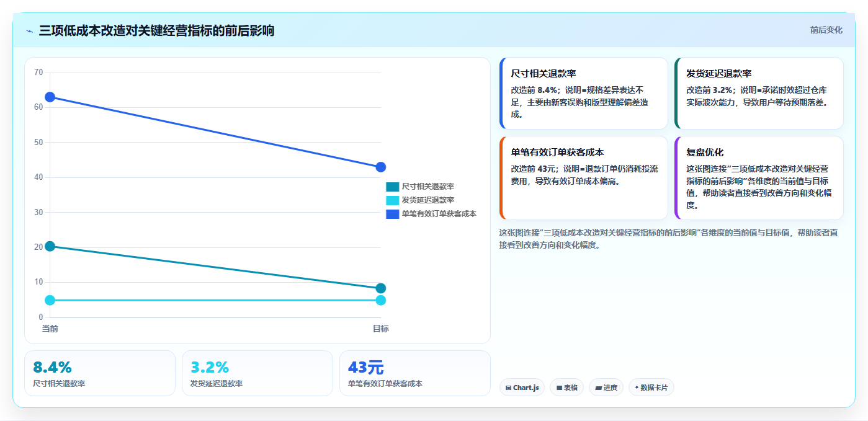
Task: Click the icon inside Chart.js chip
Action: (509, 388)
